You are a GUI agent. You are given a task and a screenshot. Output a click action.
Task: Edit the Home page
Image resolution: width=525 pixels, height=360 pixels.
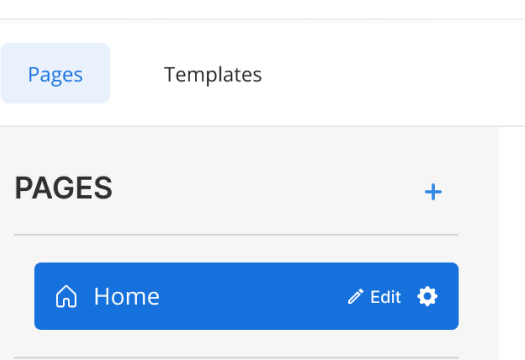click(x=374, y=296)
